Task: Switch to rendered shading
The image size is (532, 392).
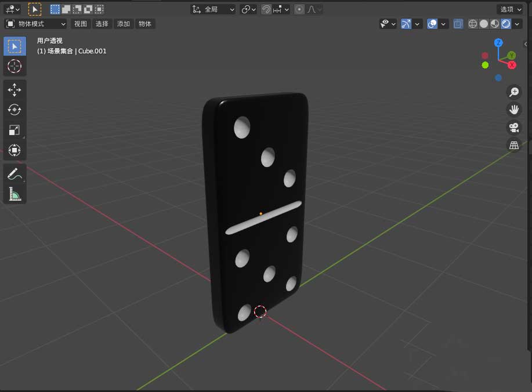Action: (x=506, y=24)
